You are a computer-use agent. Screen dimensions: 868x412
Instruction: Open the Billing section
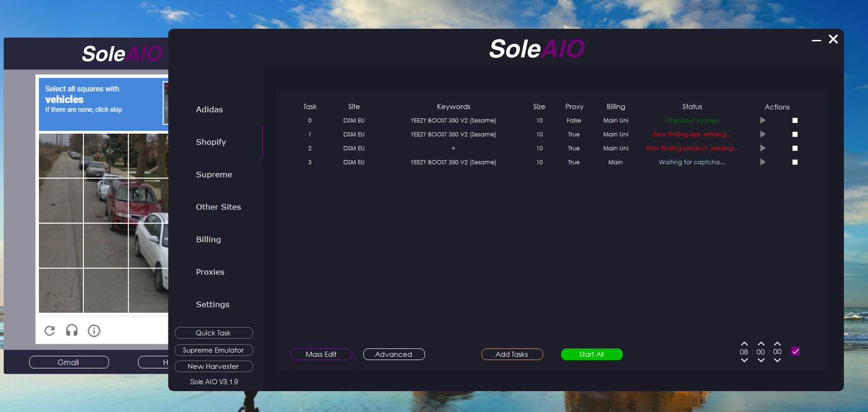pyautogui.click(x=208, y=240)
